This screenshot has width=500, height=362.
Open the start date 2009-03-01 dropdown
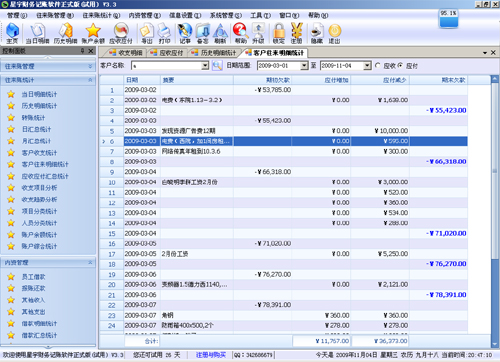(x=304, y=66)
